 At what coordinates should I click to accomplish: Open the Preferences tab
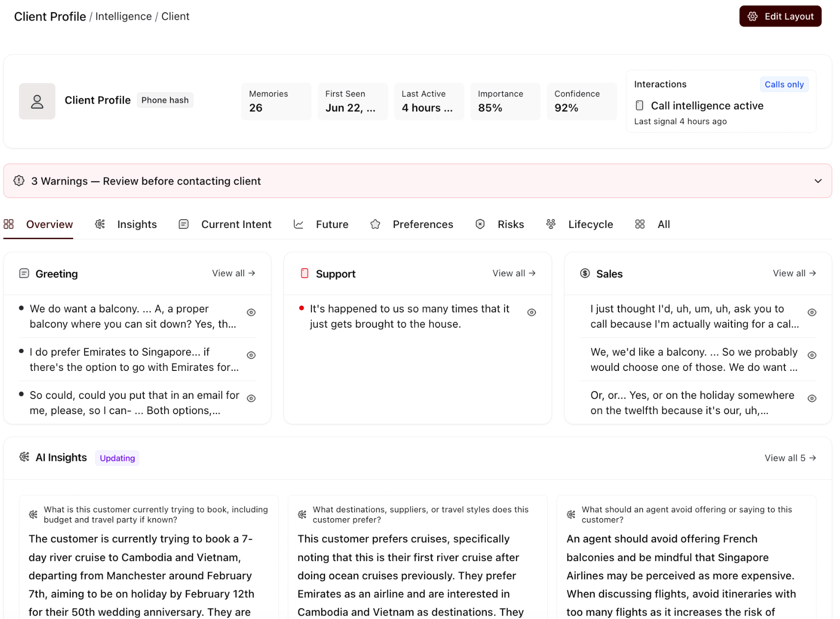(412, 225)
